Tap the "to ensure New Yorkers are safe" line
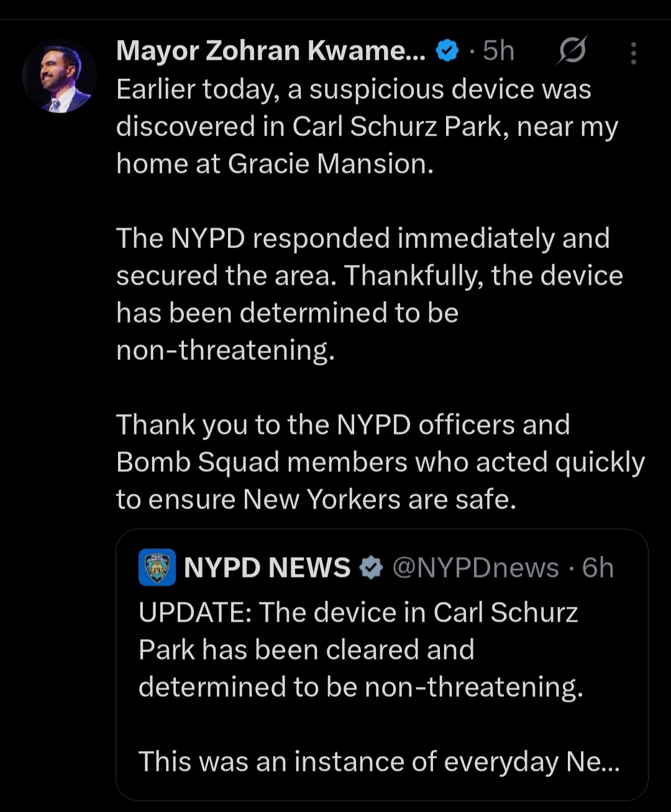Image resolution: width=671 pixels, height=812 pixels. click(316, 500)
